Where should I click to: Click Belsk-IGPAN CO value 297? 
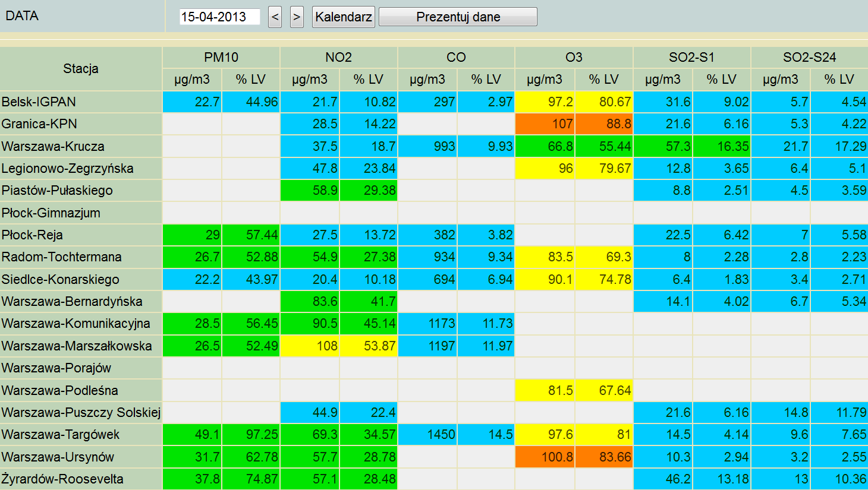427,102
